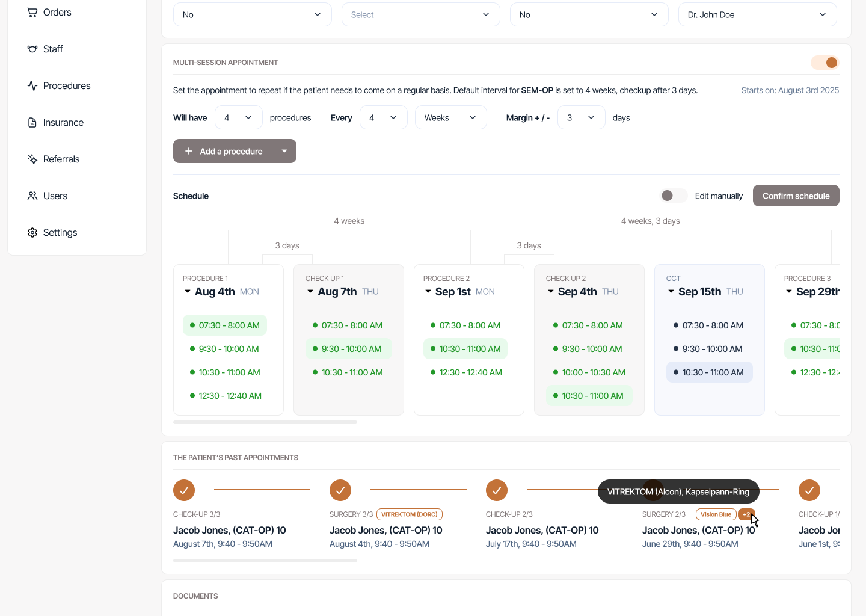Click the Insurance document icon

tap(32, 123)
